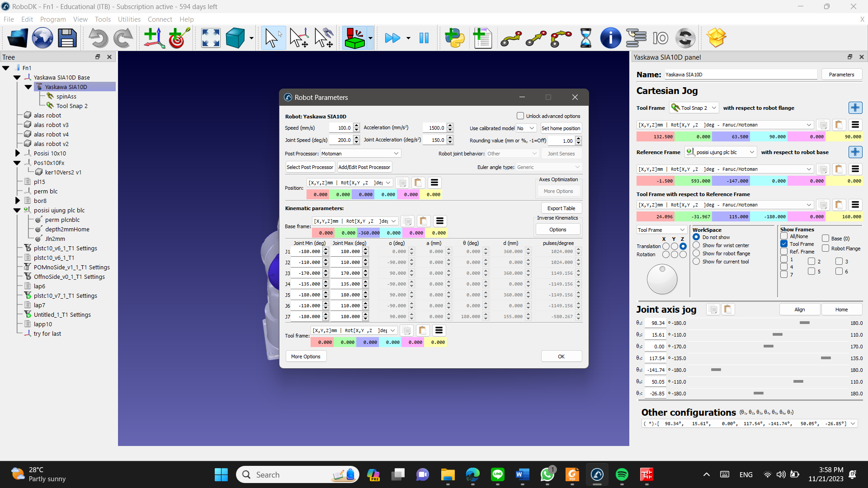The height and width of the screenshot is (488, 868).
Task: Click the hourglass pause instruction icon
Action: (x=585, y=38)
